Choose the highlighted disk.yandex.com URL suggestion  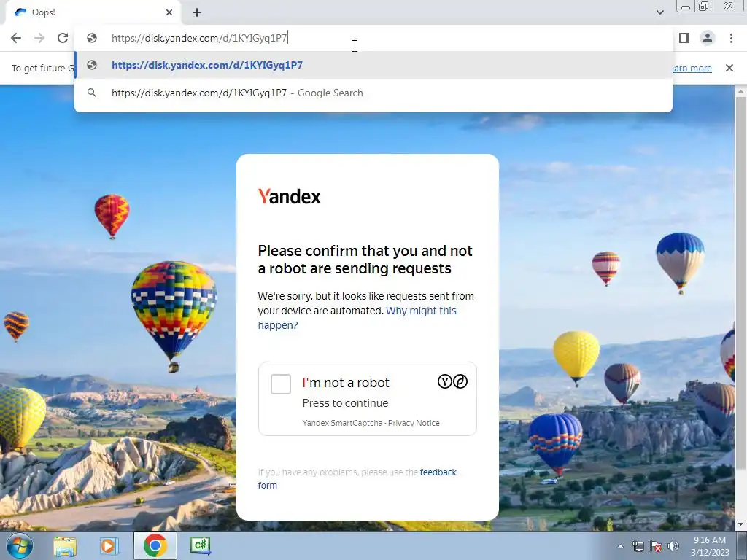click(373, 65)
